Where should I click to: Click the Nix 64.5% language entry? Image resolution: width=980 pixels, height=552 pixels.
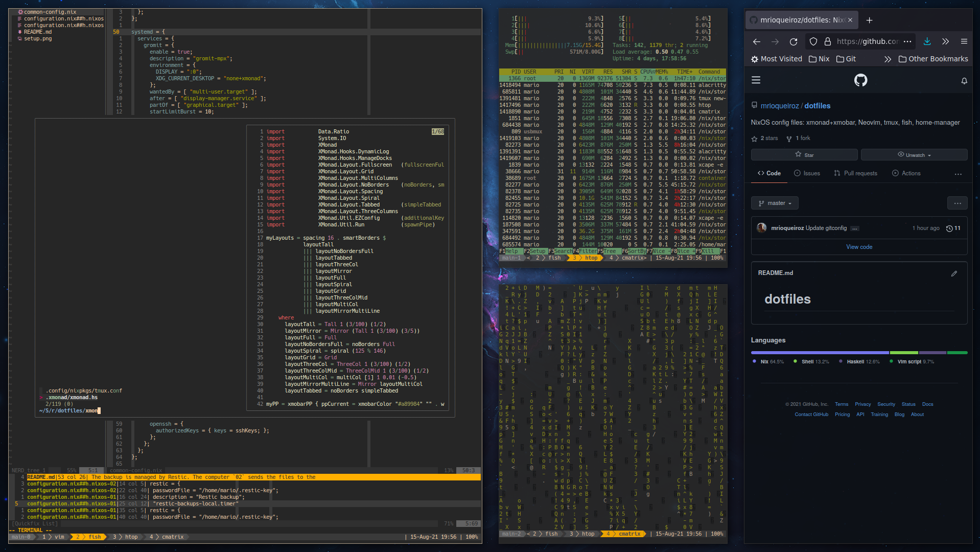click(x=768, y=362)
